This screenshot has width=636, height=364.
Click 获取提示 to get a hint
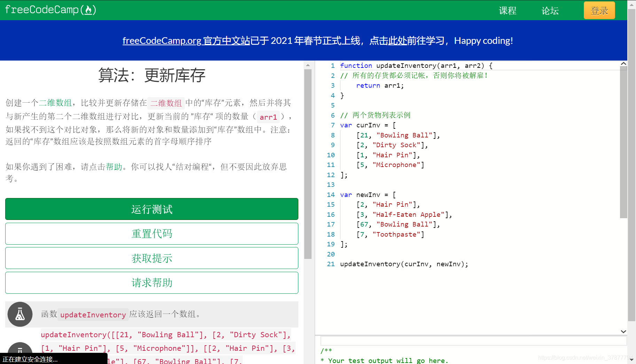pos(152,258)
